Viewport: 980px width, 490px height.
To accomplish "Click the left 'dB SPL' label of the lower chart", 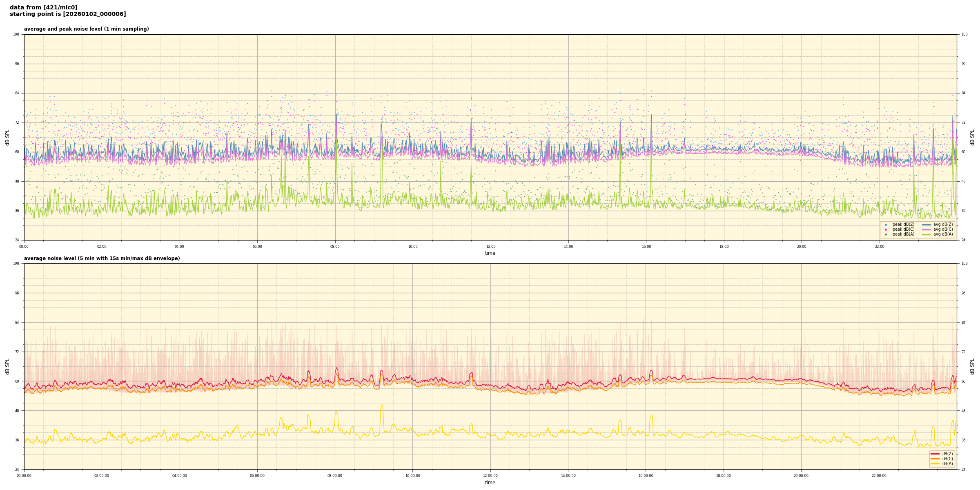I will [x=7, y=366].
